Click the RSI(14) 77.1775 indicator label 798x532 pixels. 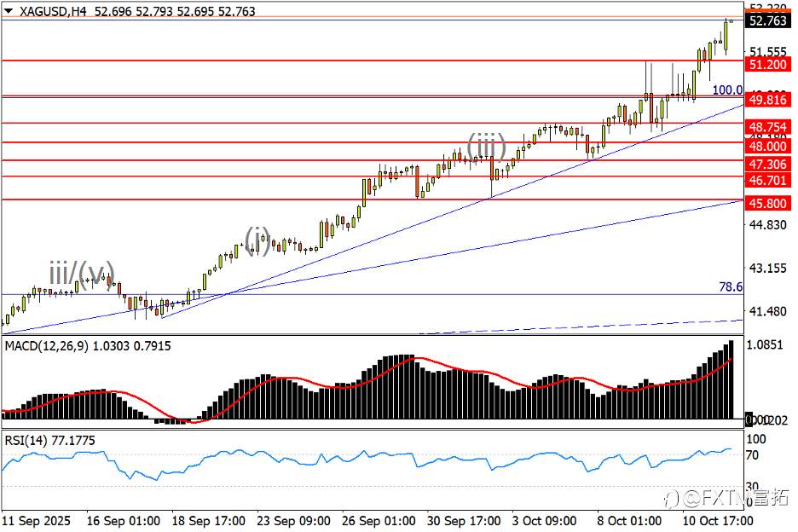49,441
